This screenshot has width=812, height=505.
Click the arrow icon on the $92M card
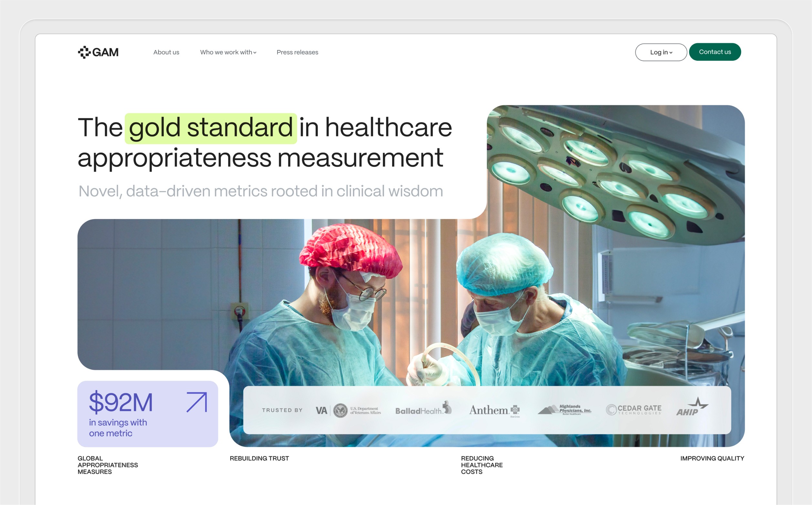tap(197, 402)
